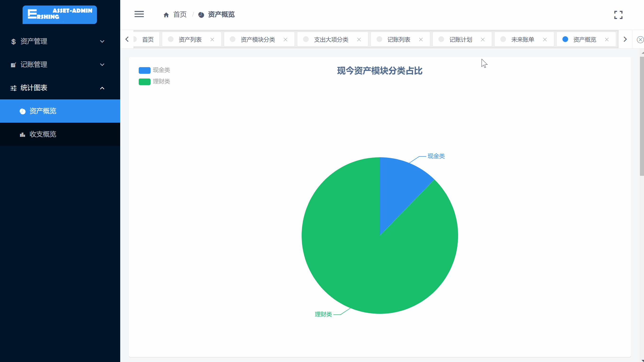Collapse the 统计图表 menu section

coord(102,88)
